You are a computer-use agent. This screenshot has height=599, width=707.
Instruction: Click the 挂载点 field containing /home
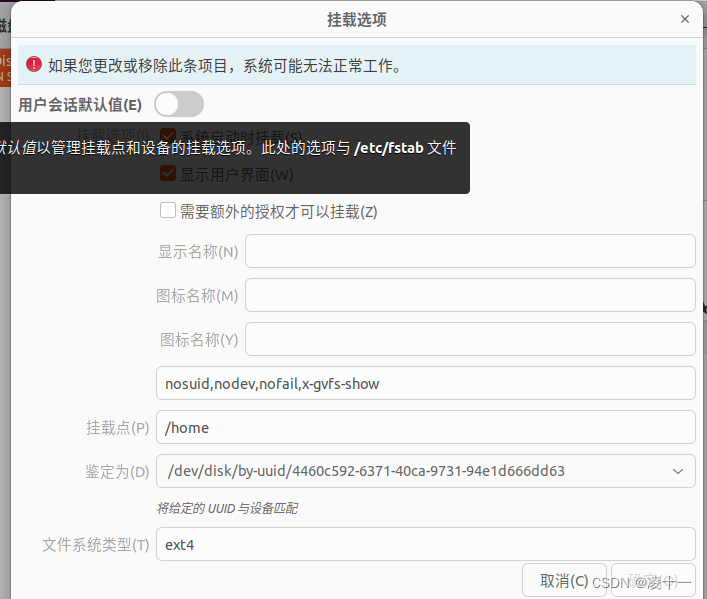426,427
